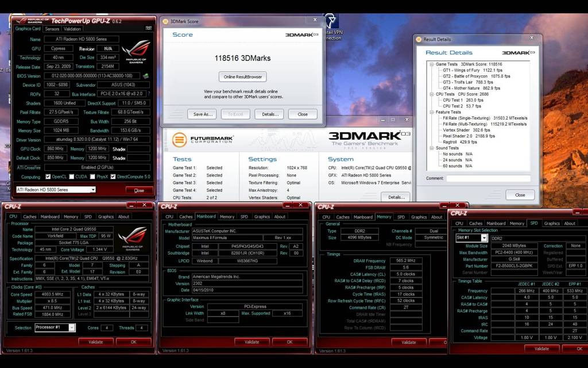Viewport: 588px width, 368px height.
Task: Open the Validation tab in GPU-Z
Action: pos(73,28)
